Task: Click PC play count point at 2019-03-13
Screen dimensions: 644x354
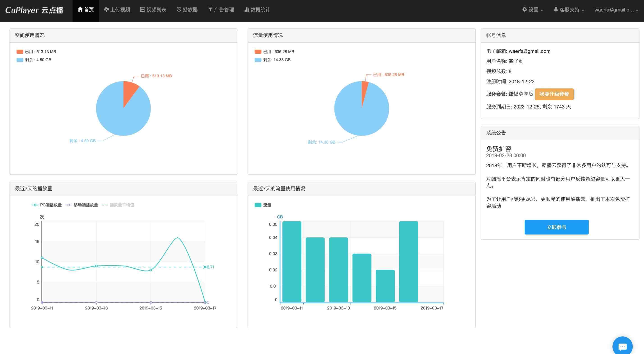Action: click(x=96, y=266)
